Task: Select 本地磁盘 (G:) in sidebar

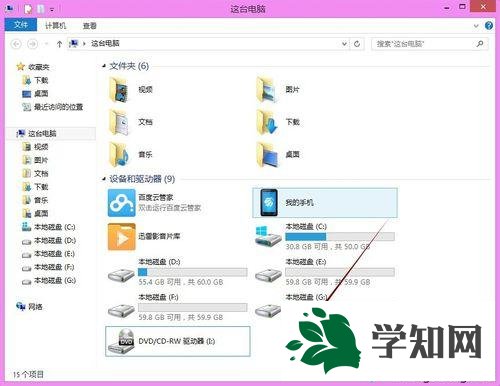Action: 55,281
